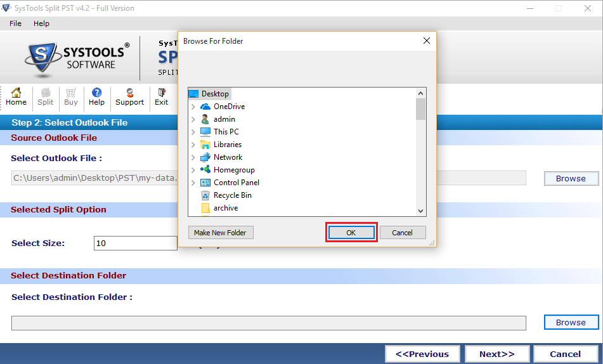Select the admin user icon
Screen dimensions: 603x364
point(205,119)
